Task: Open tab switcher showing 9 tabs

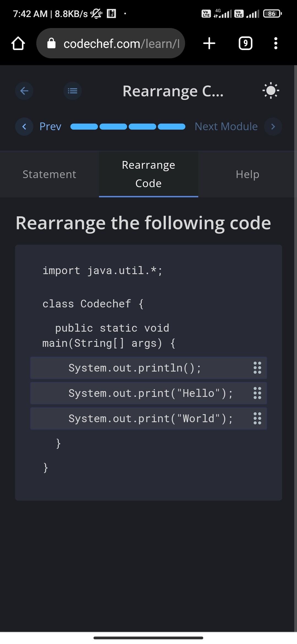Action: pyautogui.click(x=245, y=43)
